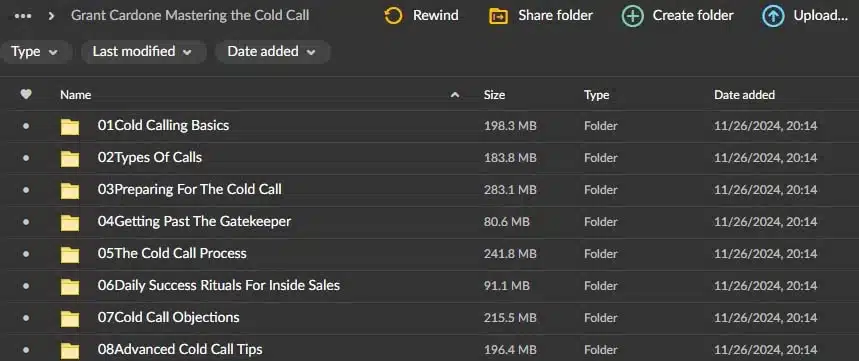Click the Rewind button label

pos(436,16)
